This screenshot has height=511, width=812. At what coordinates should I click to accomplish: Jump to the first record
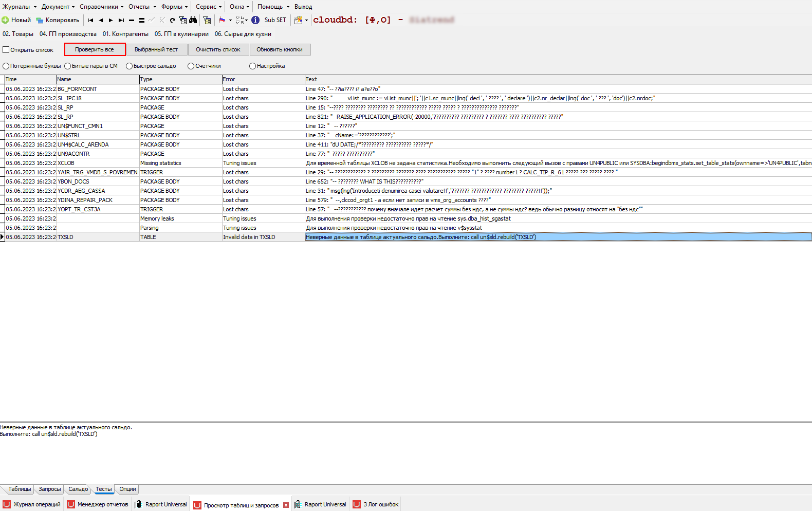(x=90, y=20)
